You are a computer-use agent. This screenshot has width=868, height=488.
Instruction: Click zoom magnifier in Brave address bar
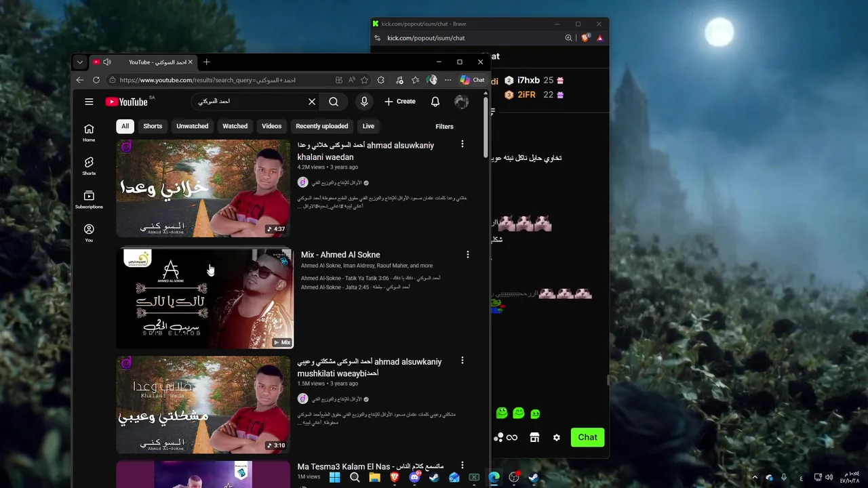(568, 38)
